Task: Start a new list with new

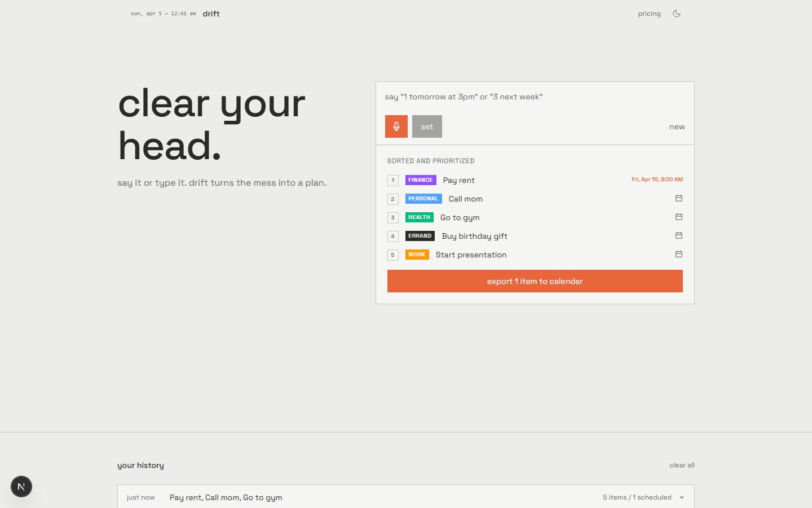Action: pyautogui.click(x=677, y=127)
